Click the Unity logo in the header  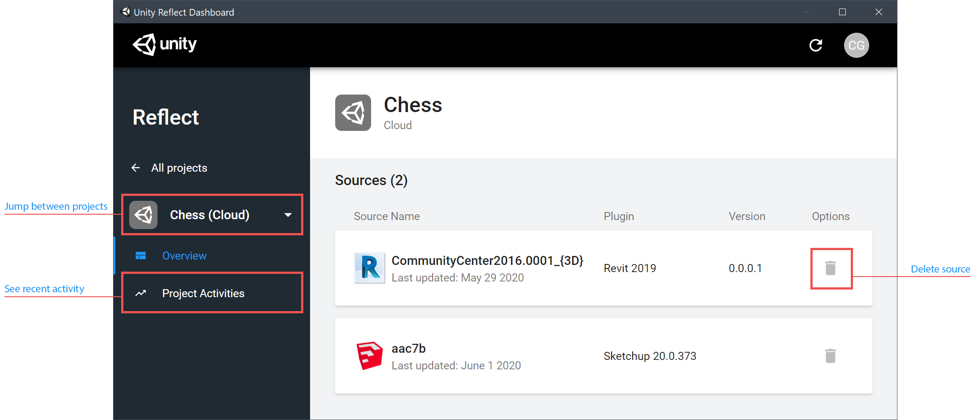pyautogui.click(x=165, y=44)
